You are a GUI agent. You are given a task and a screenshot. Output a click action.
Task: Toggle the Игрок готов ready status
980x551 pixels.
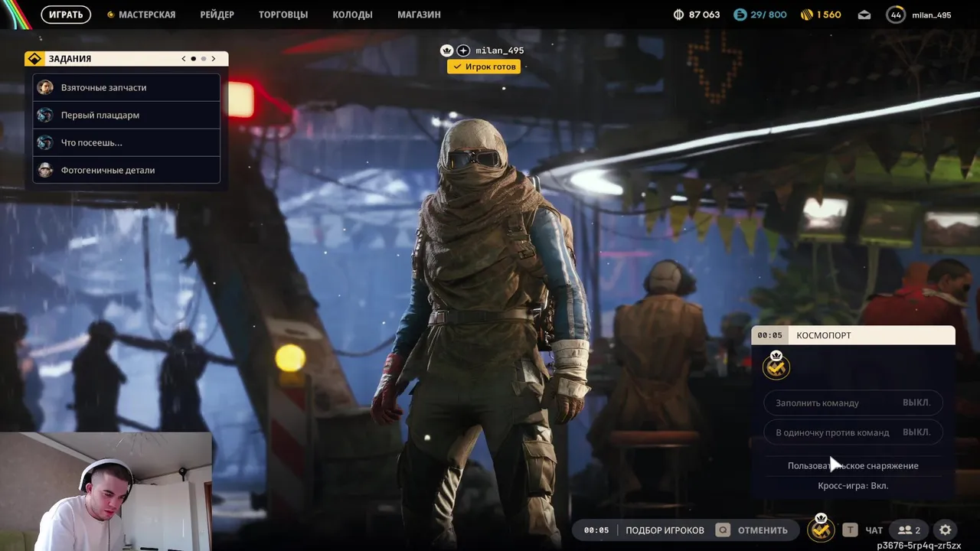click(483, 67)
